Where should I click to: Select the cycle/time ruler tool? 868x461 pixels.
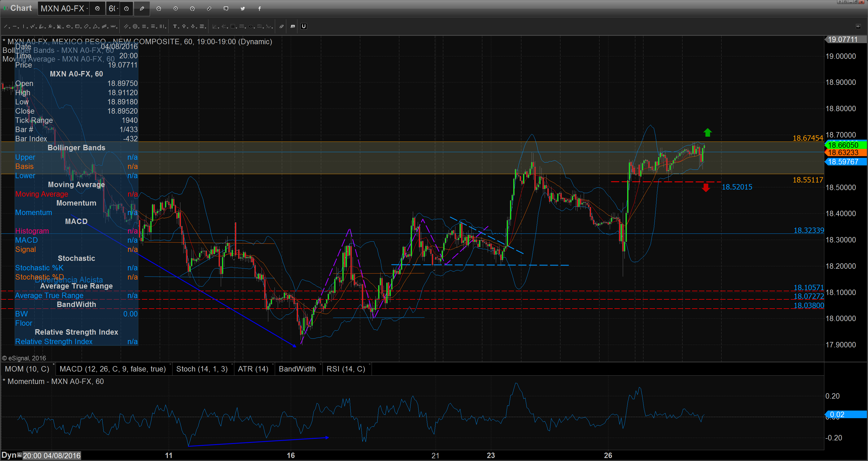coord(113,26)
